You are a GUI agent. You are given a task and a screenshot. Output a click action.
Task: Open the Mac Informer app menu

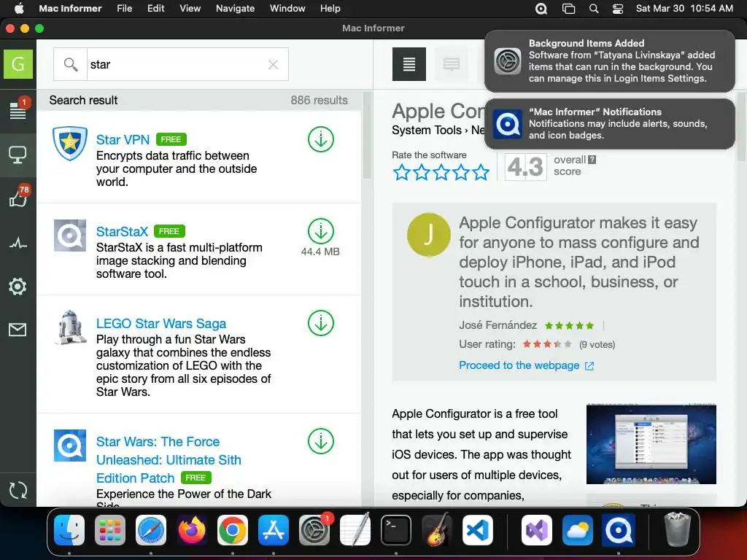point(70,9)
